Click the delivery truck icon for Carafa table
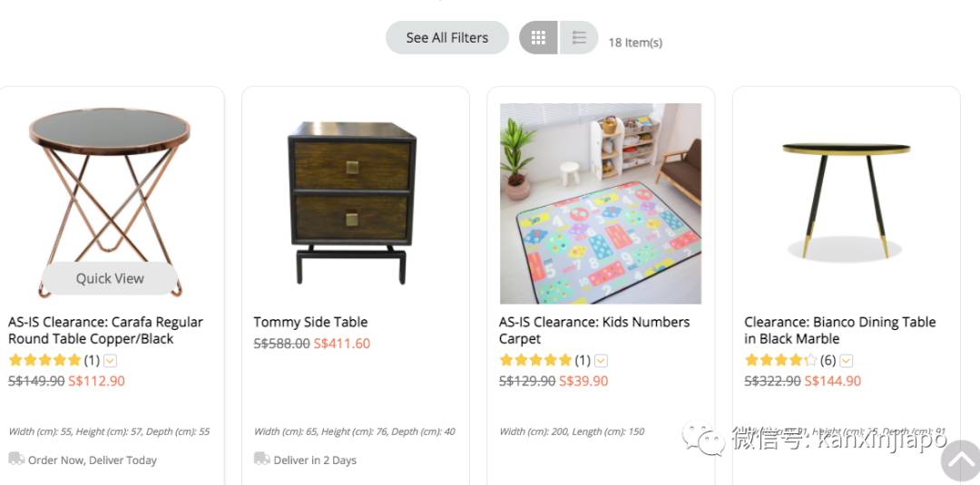This screenshot has height=485, width=980. [x=16, y=459]
